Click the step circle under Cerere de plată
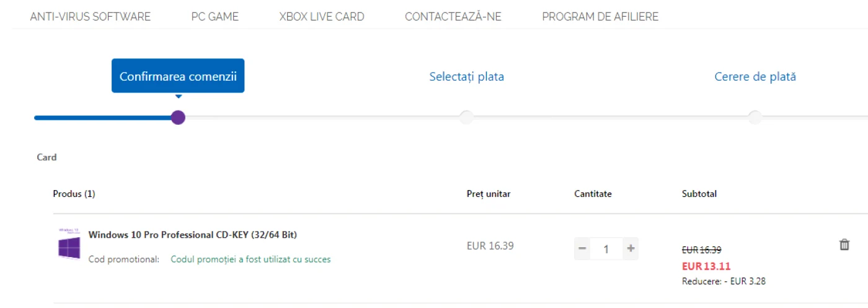868x308 pixels. pos(755,117)
